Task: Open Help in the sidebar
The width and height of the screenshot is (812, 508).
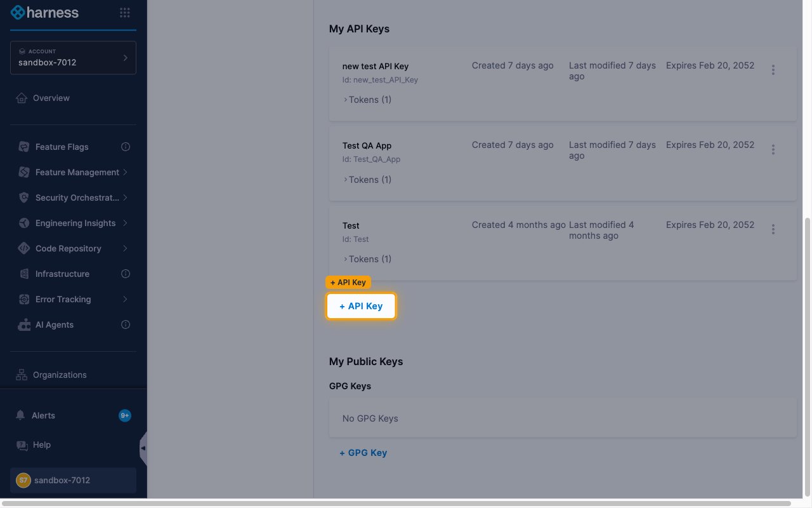Action: coord(42,444)
